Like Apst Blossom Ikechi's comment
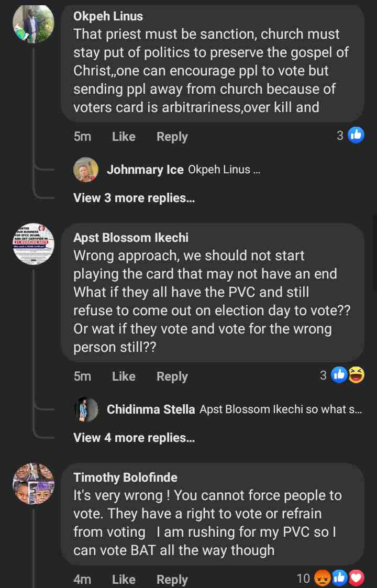 click(124, 376)
